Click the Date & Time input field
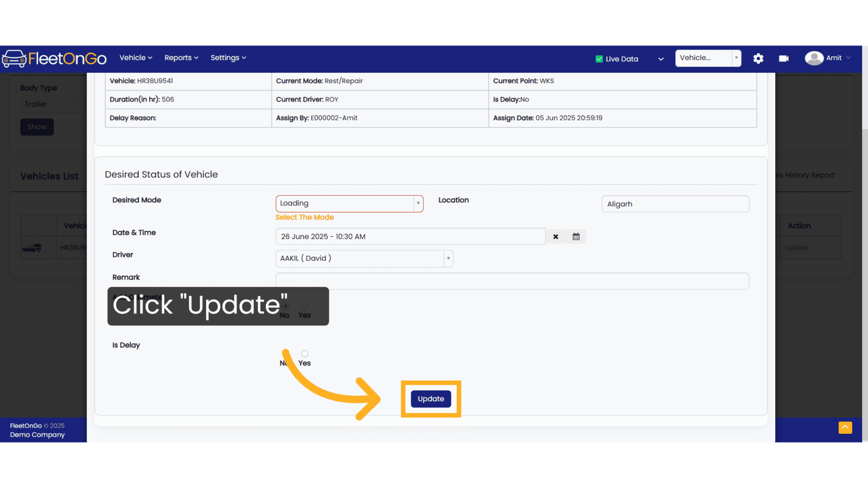868x488 pixels. [410, 237]
